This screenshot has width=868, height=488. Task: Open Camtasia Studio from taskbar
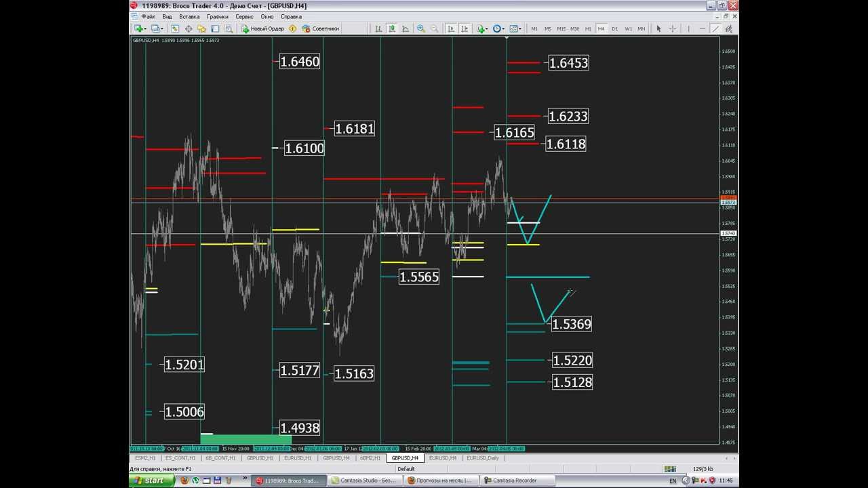[363, 481]
